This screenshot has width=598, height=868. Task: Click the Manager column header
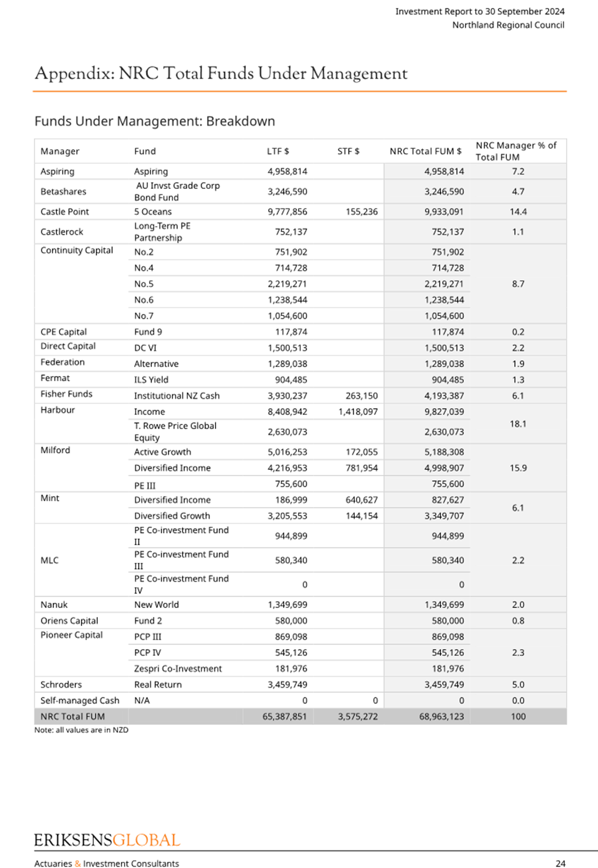(60, 151)
